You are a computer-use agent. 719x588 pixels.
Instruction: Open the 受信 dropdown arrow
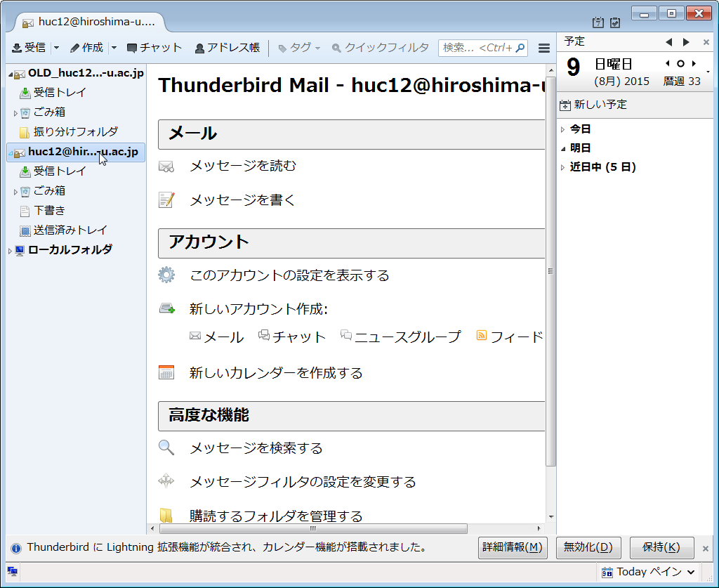[x=56, y=48]
